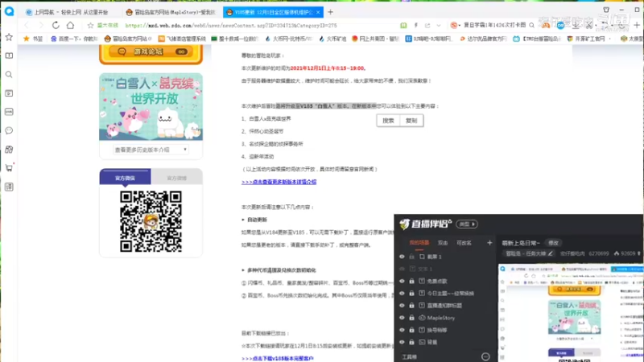The width and height of the screenshot is (644, 362).
Task: Edit the 冒险岛 category pencil icon
Action: (551, 253)
